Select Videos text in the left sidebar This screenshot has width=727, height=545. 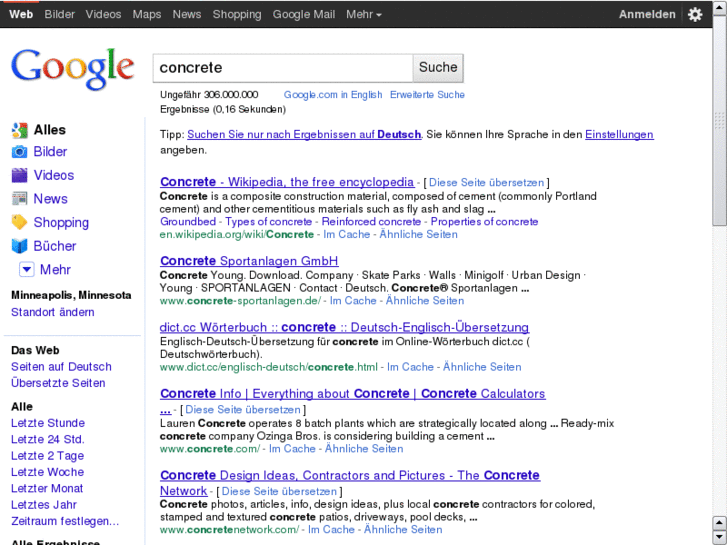(54, 175)
